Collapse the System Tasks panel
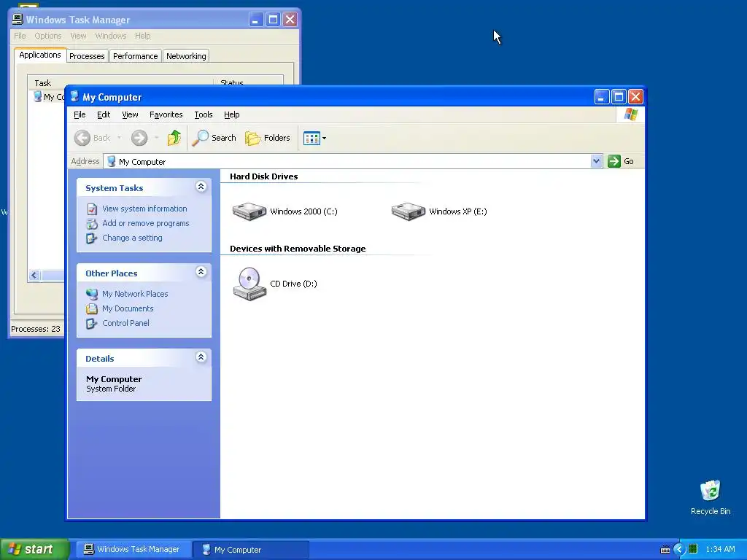 (201, 187)
